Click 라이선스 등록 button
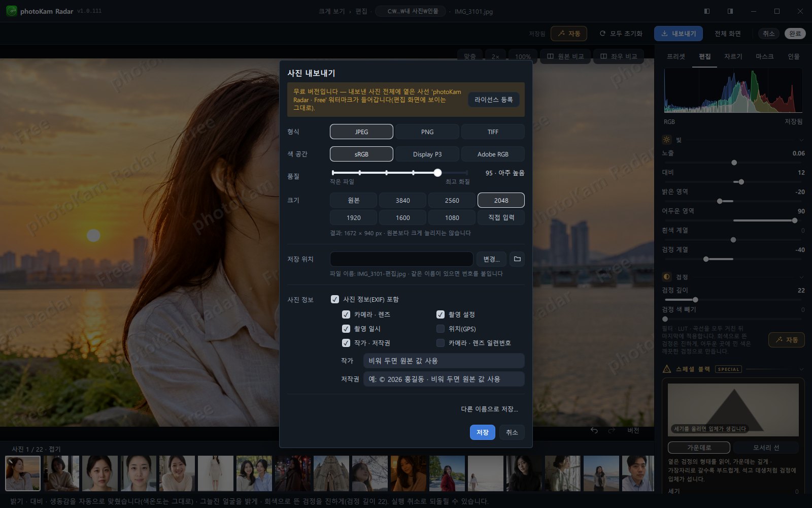Image resolution: width=812 pixels, height=508 pixels. pyautogui.click(x=494, y=100)
